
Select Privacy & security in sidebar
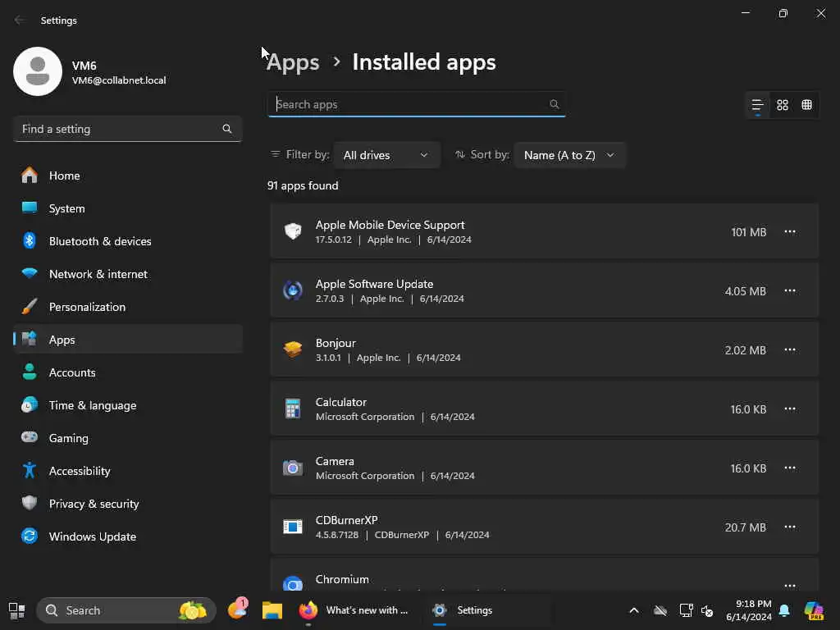(x=94, y=504)
